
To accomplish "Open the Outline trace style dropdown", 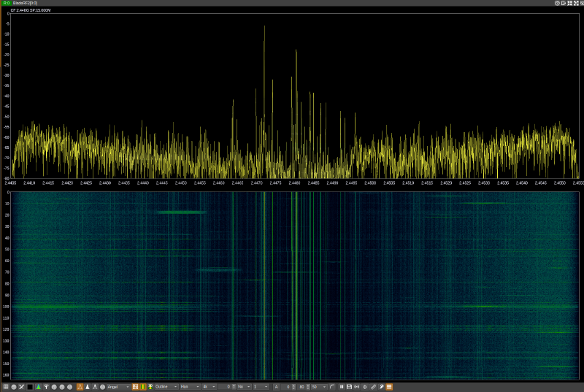I will pyautogui.click(x=166, y=386).
